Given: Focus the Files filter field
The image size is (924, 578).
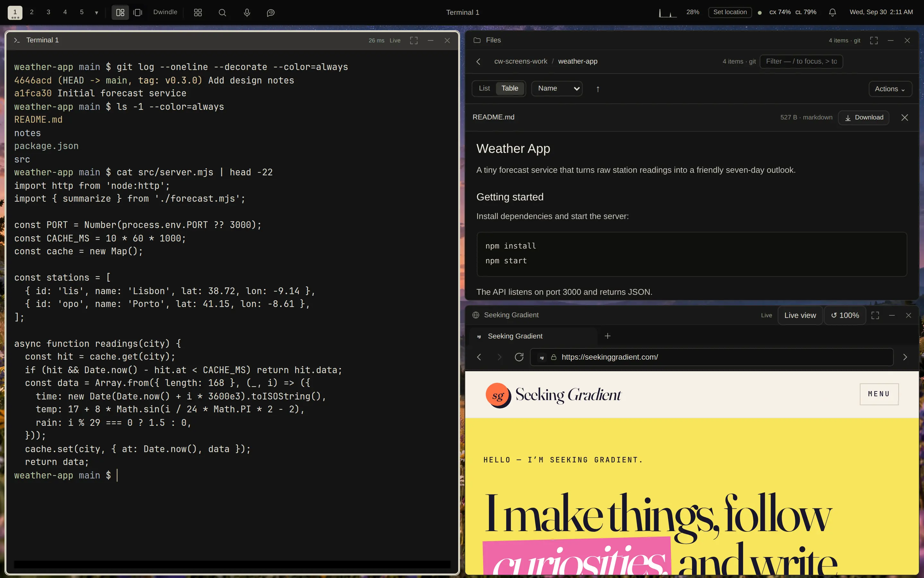Looking at the screenshot, I should [801, 62].
